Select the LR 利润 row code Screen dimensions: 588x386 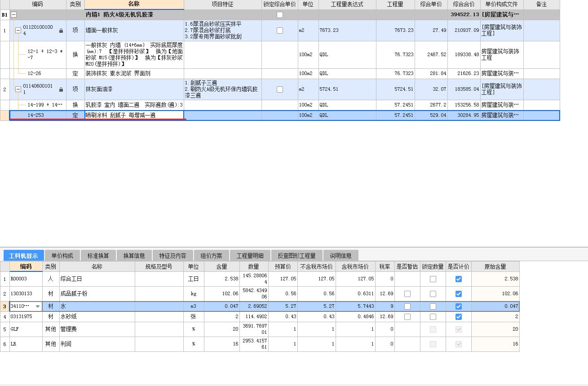(x=26, y=344)
